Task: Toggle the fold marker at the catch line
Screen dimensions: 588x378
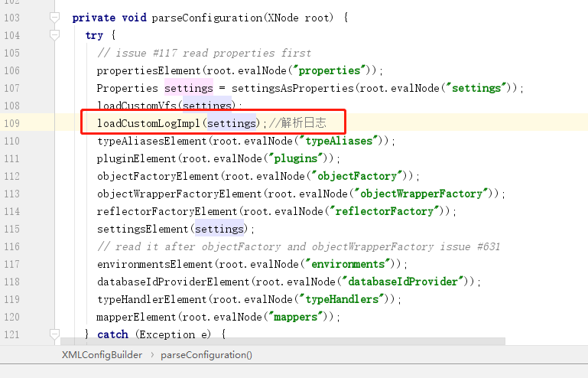Action: [55, 334]
